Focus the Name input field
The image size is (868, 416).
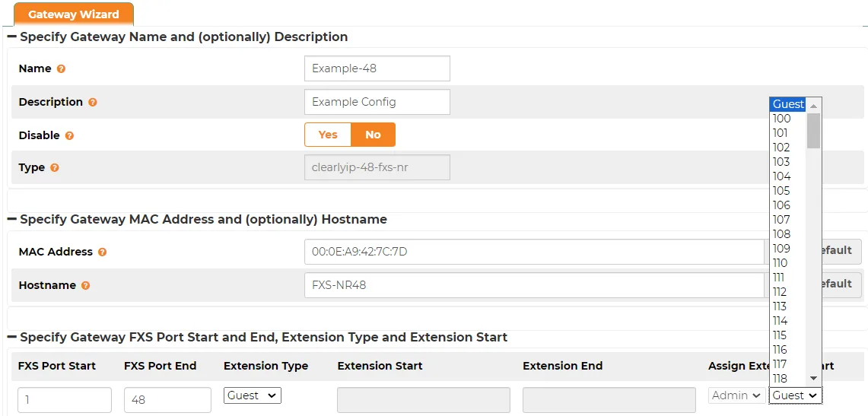tap(377, 68)
